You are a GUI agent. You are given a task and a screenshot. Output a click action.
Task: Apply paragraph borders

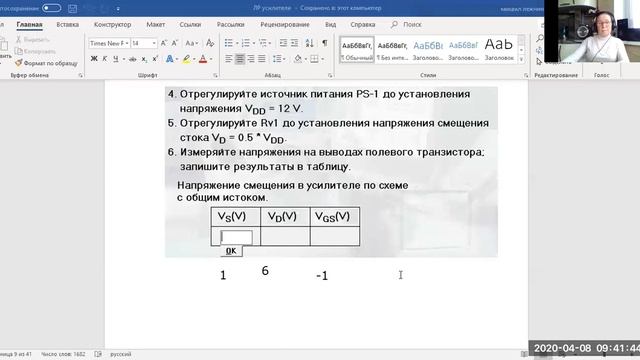click(x=314, y=59)
